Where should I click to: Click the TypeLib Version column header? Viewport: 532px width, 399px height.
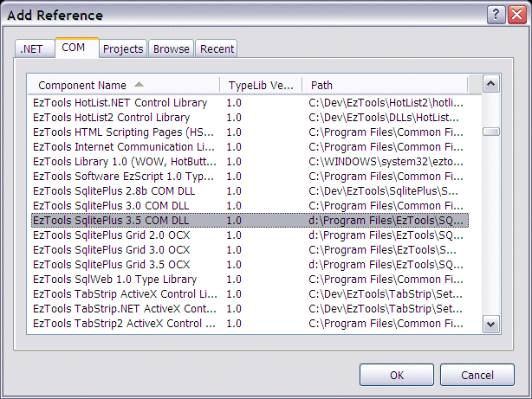[261, 85]
